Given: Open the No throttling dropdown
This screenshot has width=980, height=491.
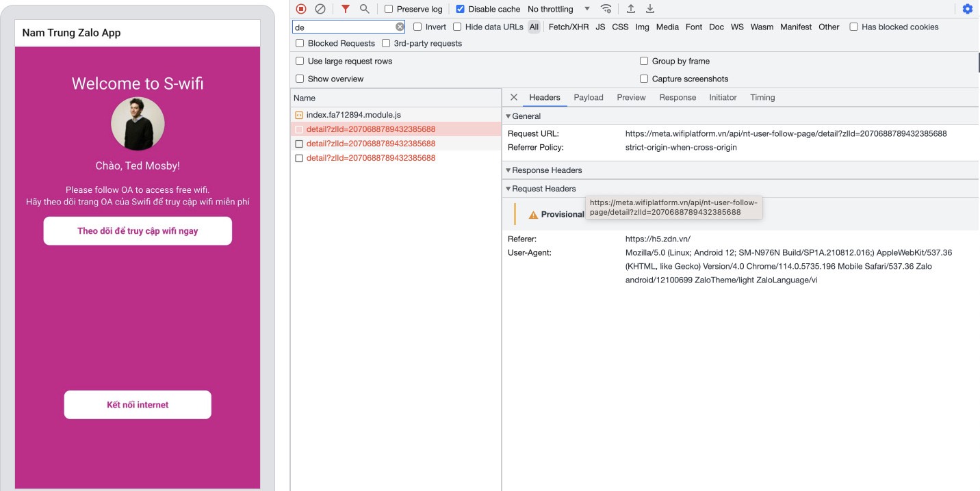Looking at the screenshot, I should (558, 9).
